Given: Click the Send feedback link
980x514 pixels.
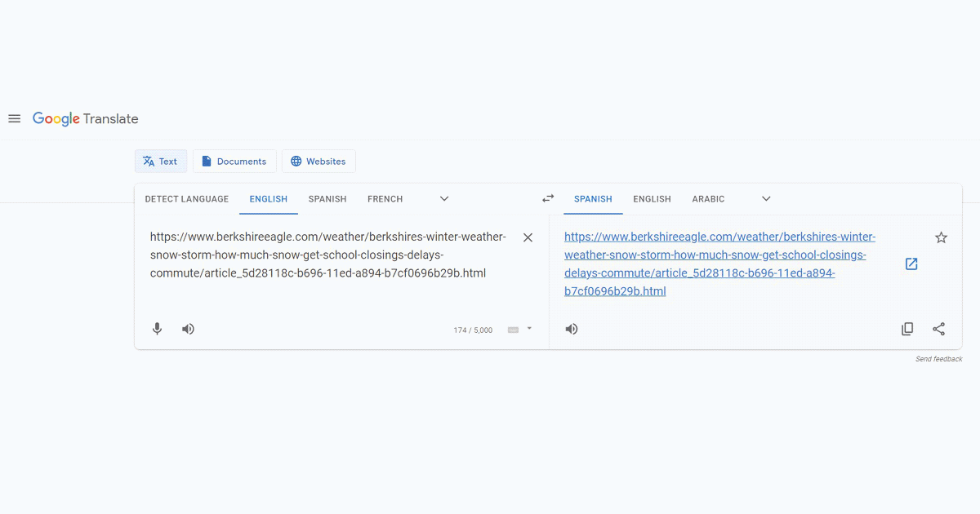Looking at the screenshot, I should [x=938, y=359].
